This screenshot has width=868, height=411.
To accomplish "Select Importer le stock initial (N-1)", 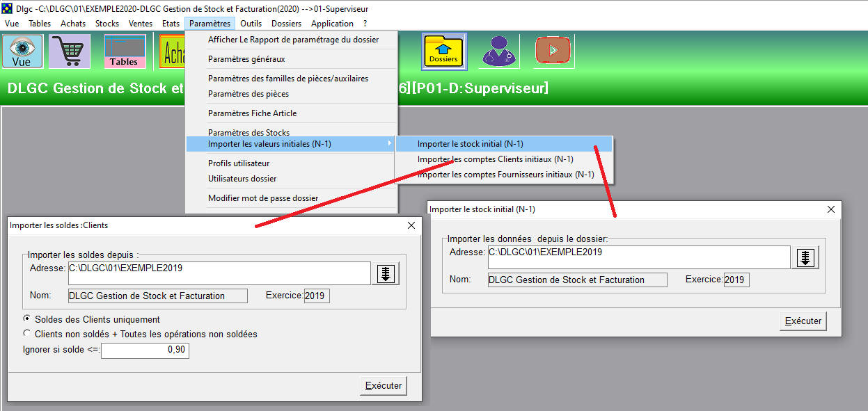I will click(x=504, y=144).
